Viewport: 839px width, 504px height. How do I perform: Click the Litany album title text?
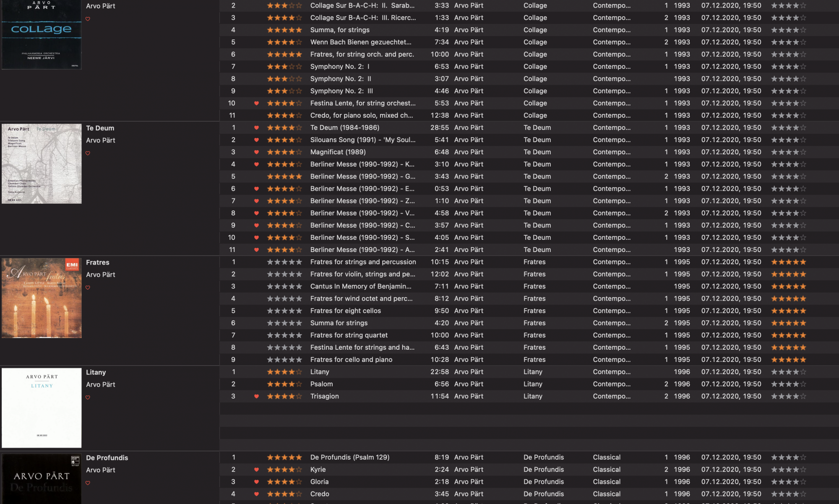coord(96,372)
